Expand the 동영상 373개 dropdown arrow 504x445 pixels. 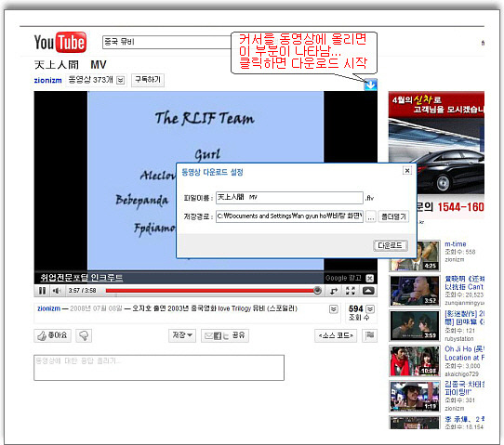121,80
